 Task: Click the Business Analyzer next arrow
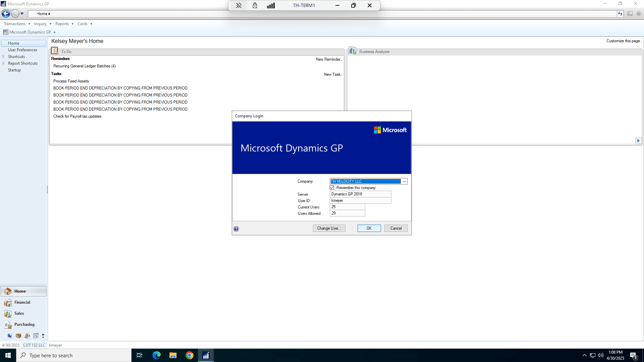pos(638,141)
